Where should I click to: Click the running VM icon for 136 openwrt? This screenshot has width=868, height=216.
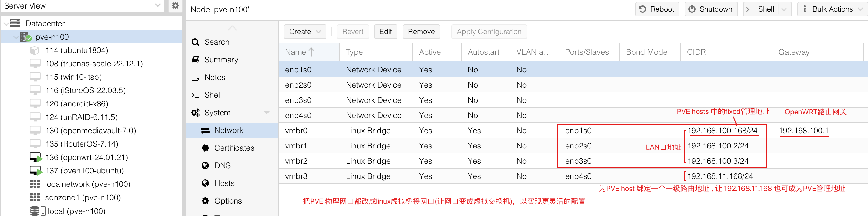pos(36,158)
